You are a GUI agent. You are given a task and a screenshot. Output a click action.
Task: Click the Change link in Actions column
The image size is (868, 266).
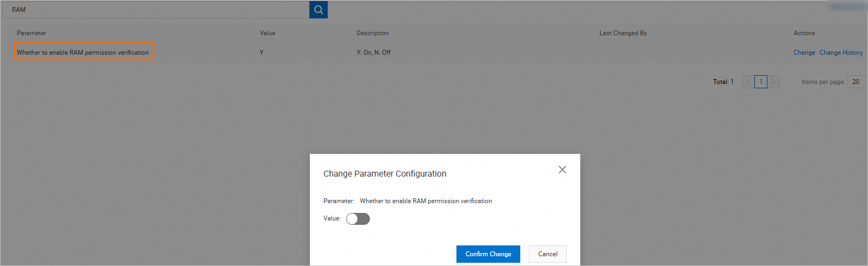pos(804,53)
